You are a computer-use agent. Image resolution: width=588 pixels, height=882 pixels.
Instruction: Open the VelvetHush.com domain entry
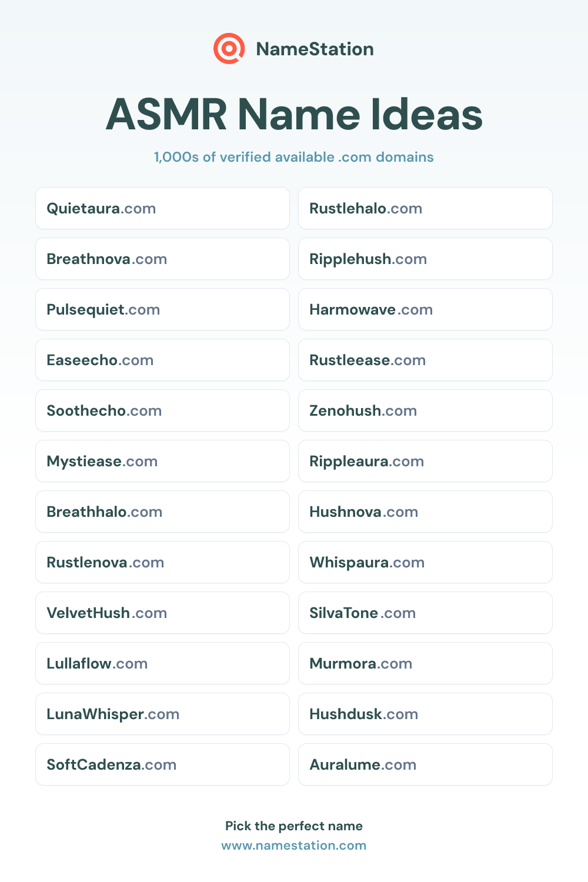coord(162,613)
